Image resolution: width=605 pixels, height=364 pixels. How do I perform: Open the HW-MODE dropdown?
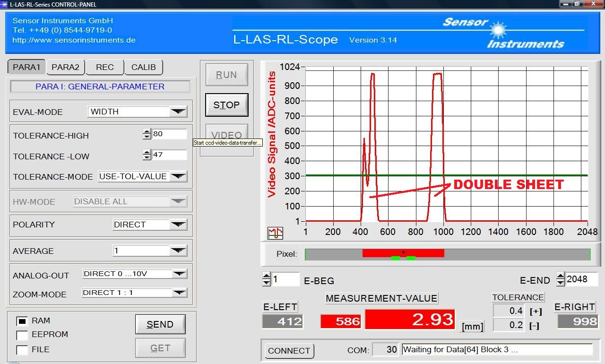130,201
